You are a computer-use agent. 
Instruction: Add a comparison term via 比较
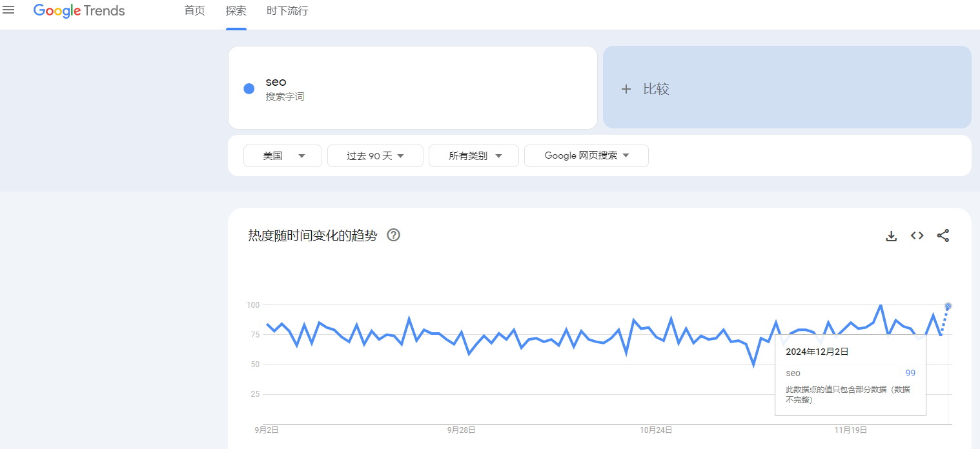787,88
